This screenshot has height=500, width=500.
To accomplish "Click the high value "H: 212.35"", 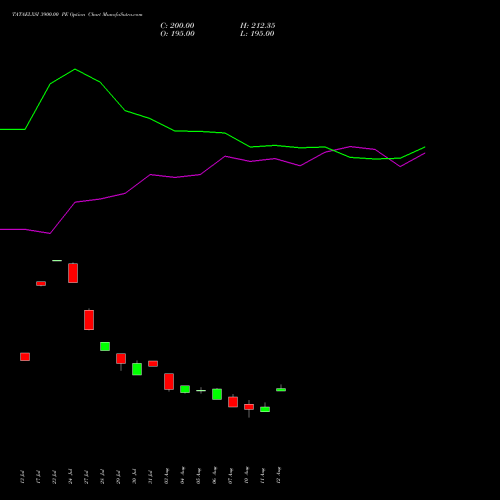I will (x=257, y=26).
